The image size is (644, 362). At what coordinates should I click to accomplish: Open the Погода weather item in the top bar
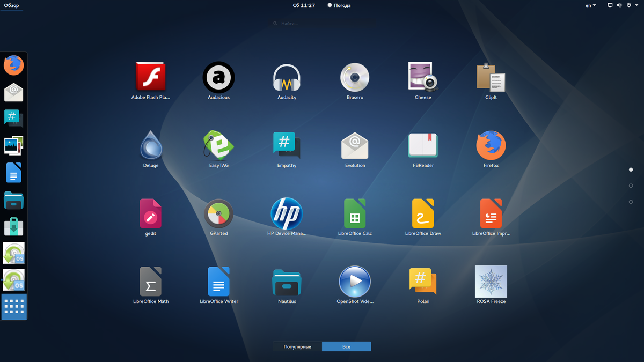[x=339, y=5]
